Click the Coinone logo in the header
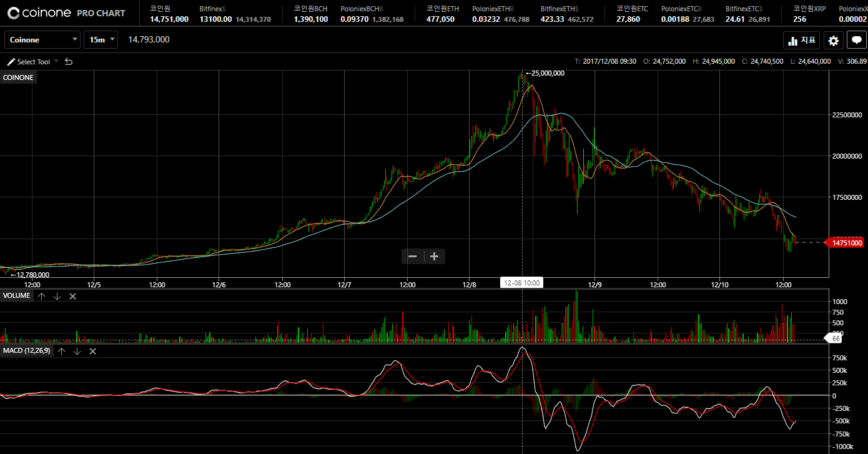 pos(40,12)
